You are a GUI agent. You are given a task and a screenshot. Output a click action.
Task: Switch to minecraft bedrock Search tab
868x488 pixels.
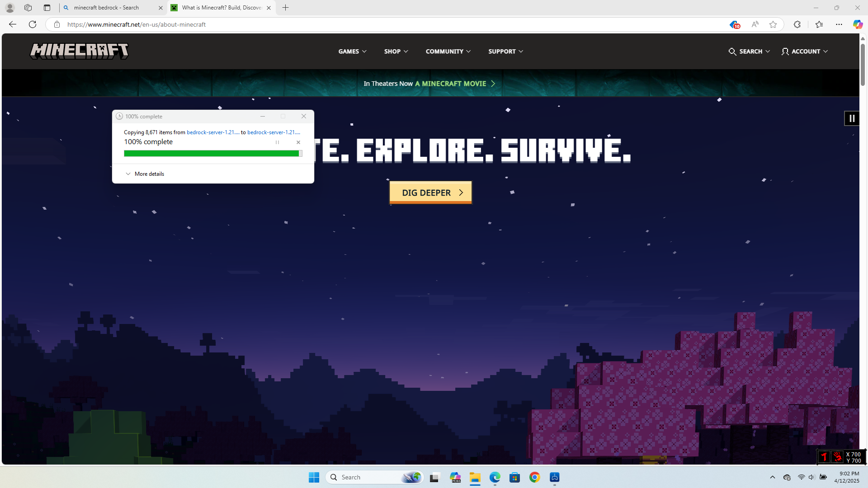click(113, 8)
